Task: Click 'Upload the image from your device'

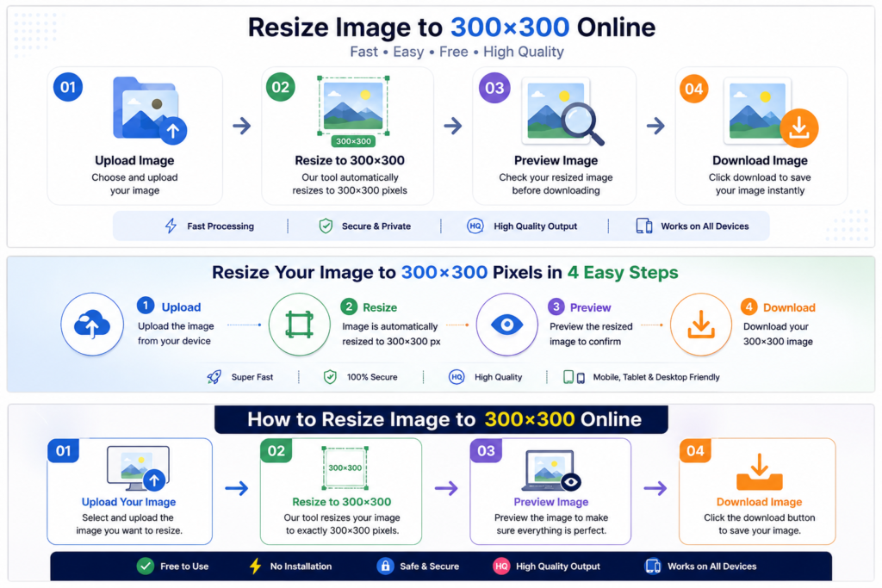Action: [176, 333]
